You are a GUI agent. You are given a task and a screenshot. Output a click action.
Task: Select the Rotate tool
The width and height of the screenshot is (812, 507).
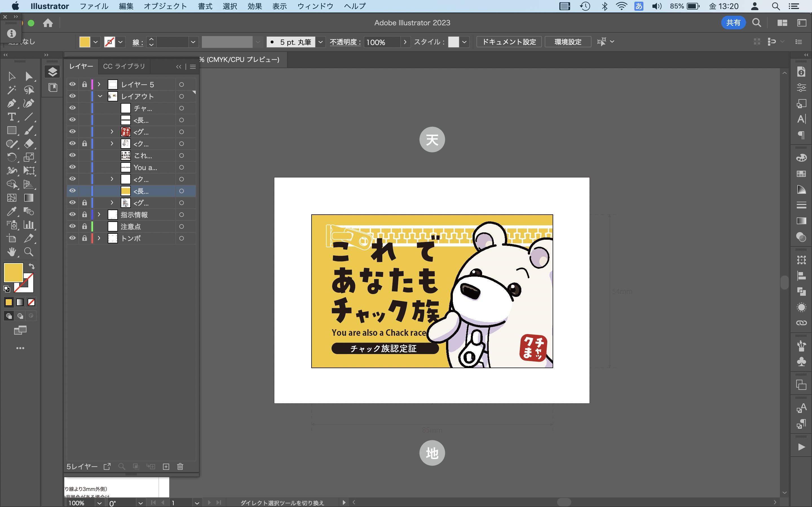[x=11, y=157]
